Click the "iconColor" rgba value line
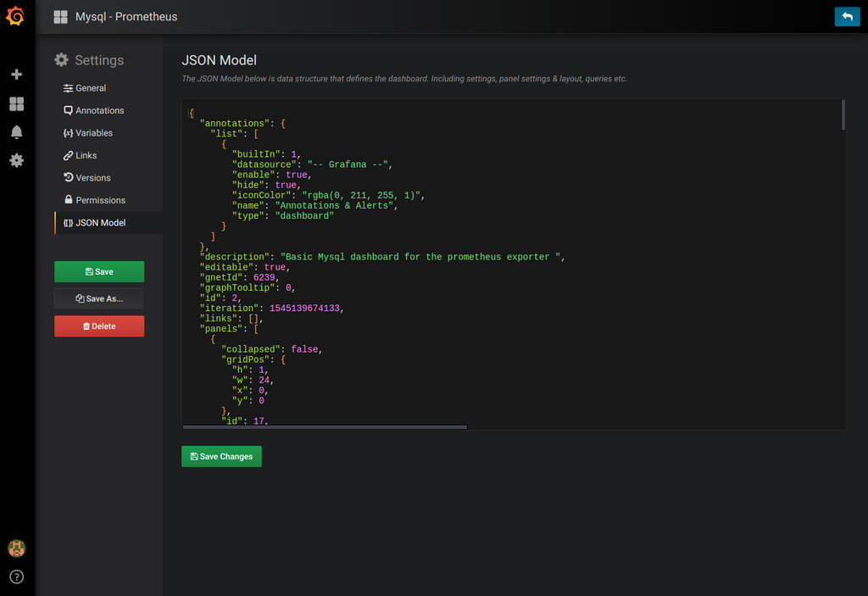This screenshot has width=868, height=596. coord(328,196)
